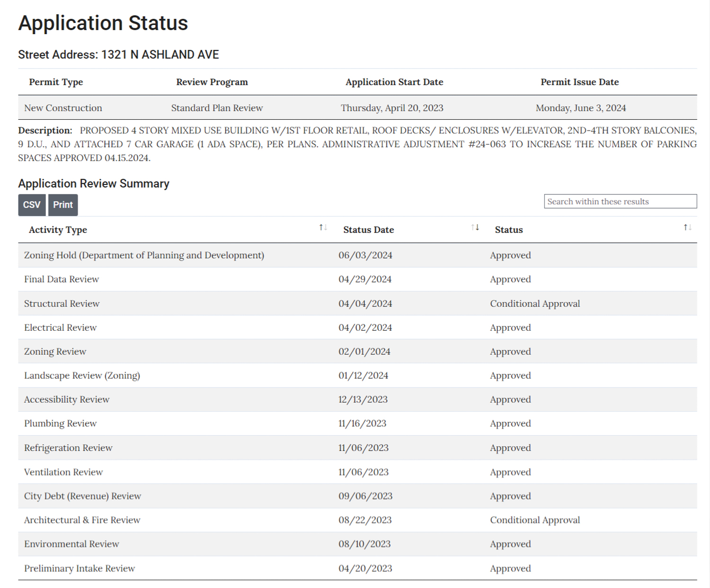Click status date 04/20/2023
This screenshot has width=710, height=588.
tap(365, 569)
